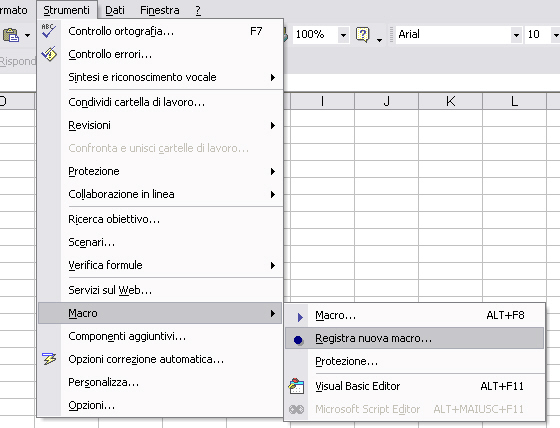Open the Finestra menu
560x428 pixels.
(x=160, y=10)
